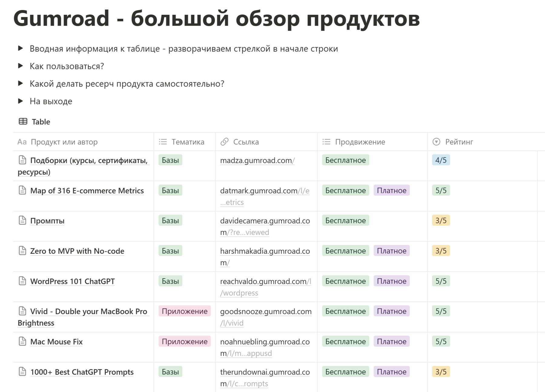The width and height of the screenshot is (545, 392).
Task: Expand the 'Вводная информация к таблице' toggle arrow
Action: coord(21,48)
